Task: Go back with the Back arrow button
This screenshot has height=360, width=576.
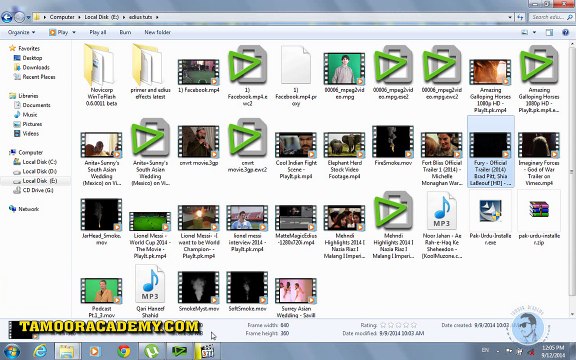Action: [x=7, y=17]
